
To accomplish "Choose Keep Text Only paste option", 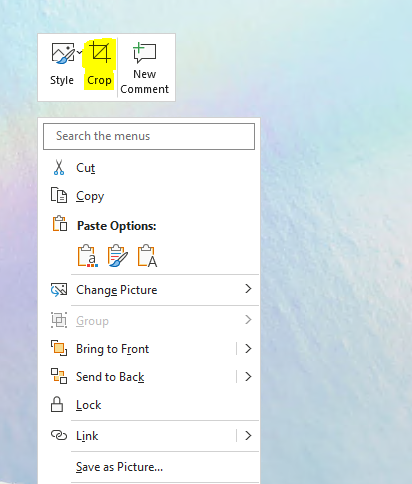I will click(147, 256).
